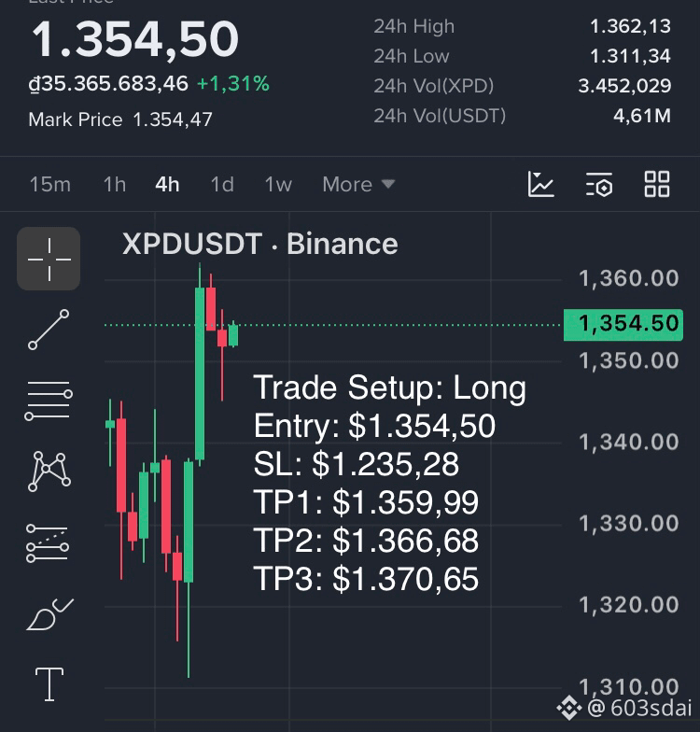Click the 1,330.00 price axis label
700x732 pixels.
point(628,523)
